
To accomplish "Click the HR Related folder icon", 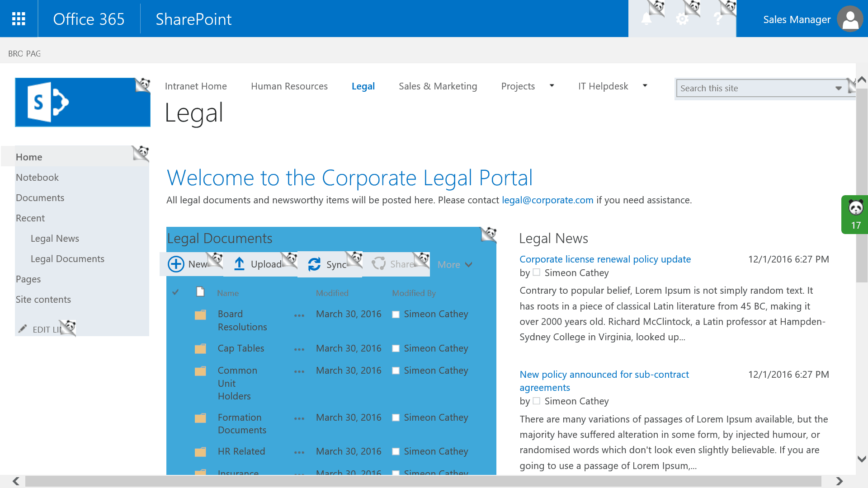I will point(200,452).
